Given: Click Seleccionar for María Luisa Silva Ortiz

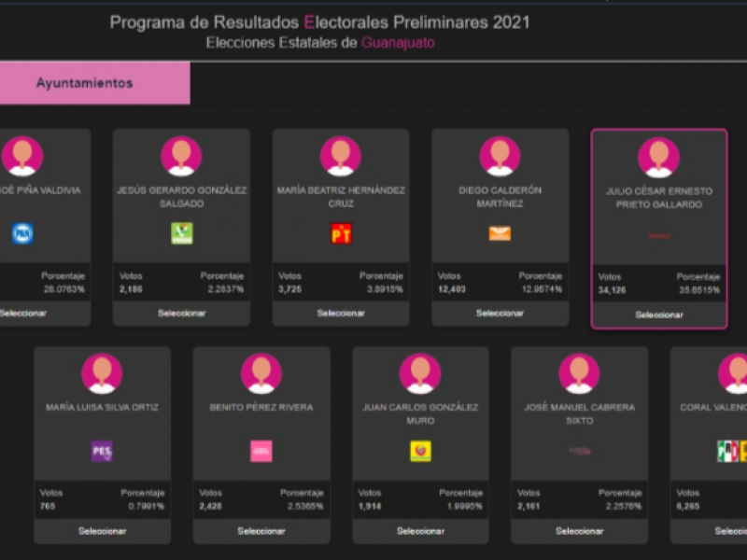Looking at the screenshot, I should (x=103, y=531).
